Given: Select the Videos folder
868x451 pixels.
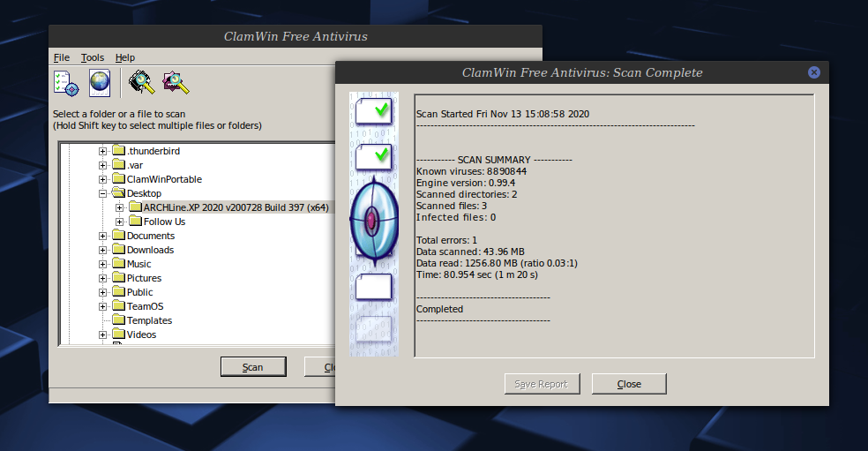Looking at the screenshot, I should click(141, 334).
